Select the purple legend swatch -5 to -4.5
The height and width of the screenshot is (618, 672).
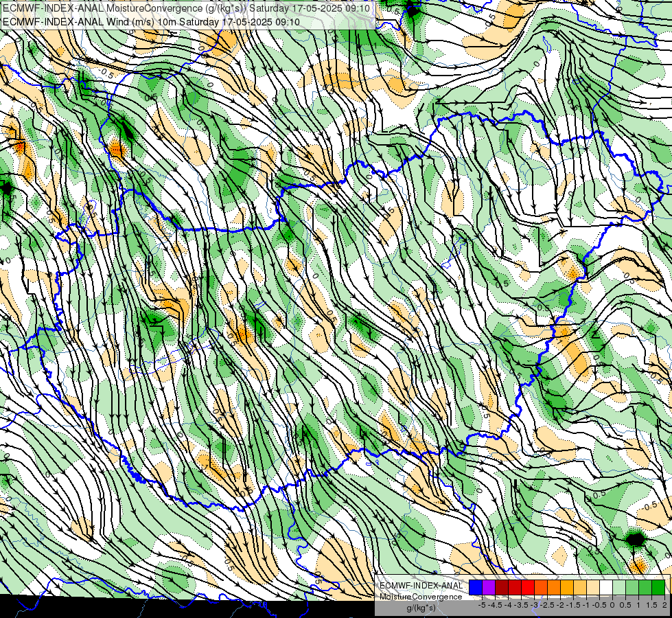[x=489, y=588]
